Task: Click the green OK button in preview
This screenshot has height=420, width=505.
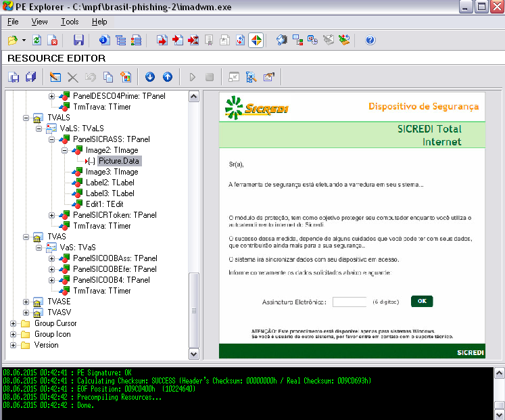Action: [x=422, y=301]
